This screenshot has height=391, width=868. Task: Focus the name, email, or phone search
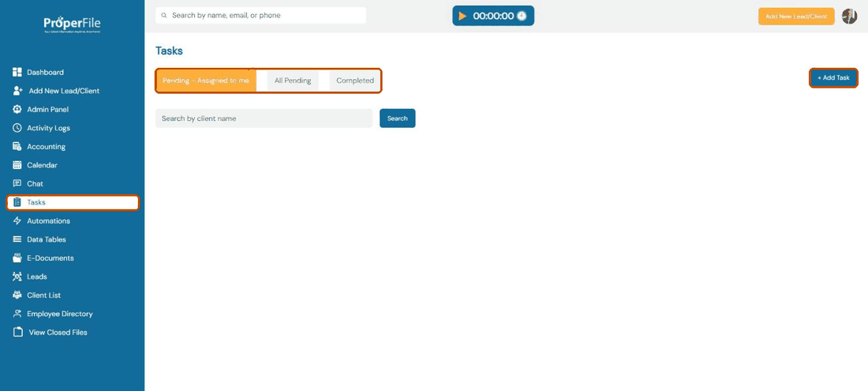[x=260, y=16]
